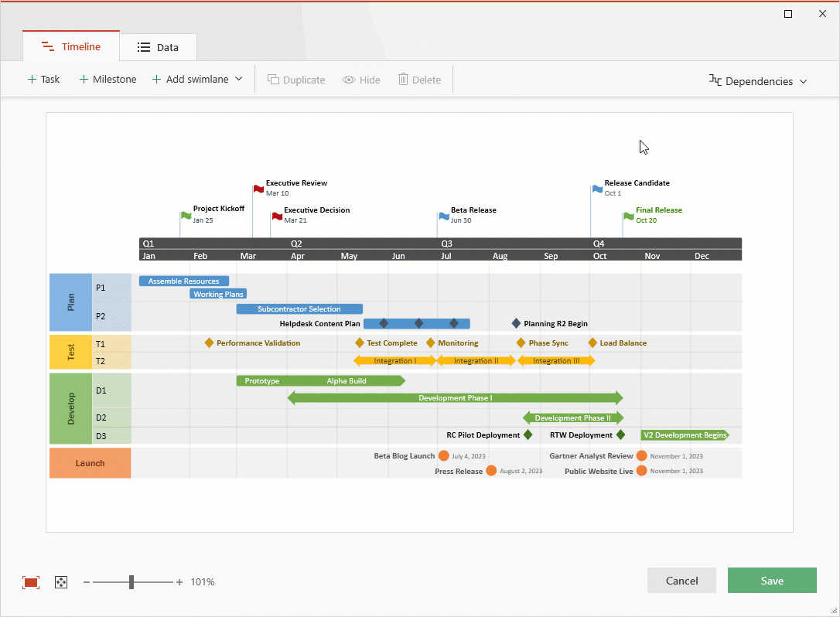
Task: Select the Development Phase I task bar
Action: tap(455, 397)
